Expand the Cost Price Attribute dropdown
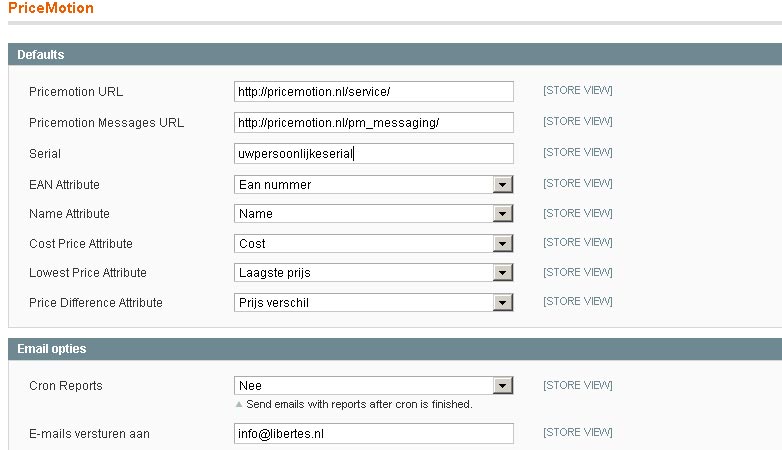The height and width of the screenshot is (450, 782). point(374,243)
